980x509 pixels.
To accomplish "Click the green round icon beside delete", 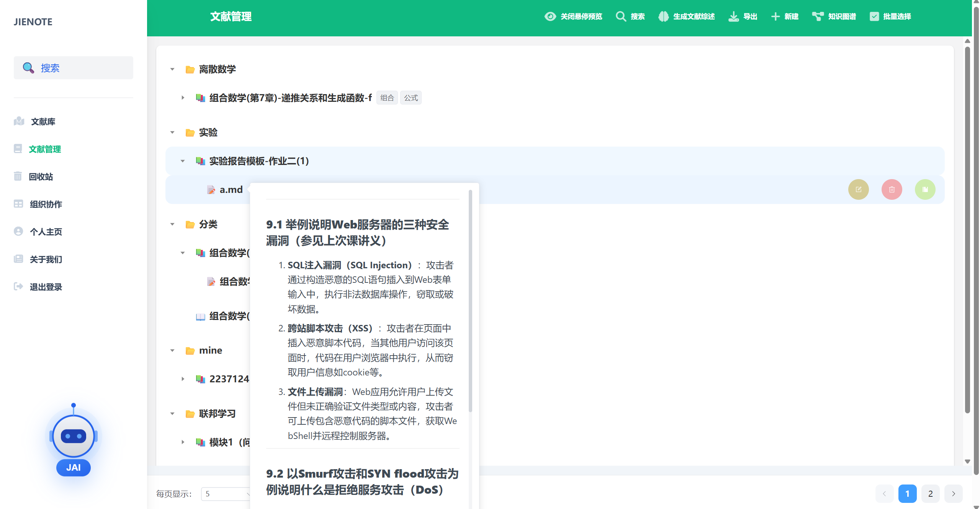I will point(925,189).
